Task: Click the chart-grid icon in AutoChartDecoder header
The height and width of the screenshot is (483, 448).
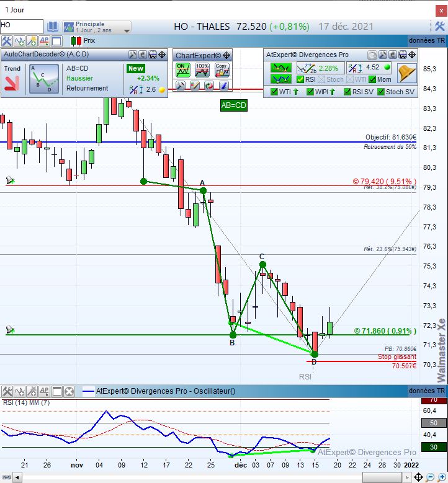Action: (152, 55)
